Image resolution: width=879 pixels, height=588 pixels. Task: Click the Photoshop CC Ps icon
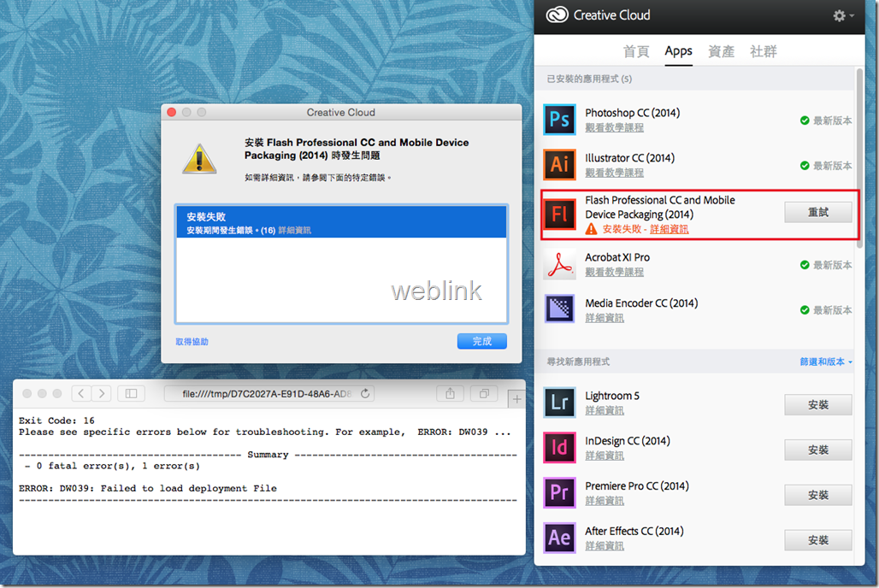(559, 120)
